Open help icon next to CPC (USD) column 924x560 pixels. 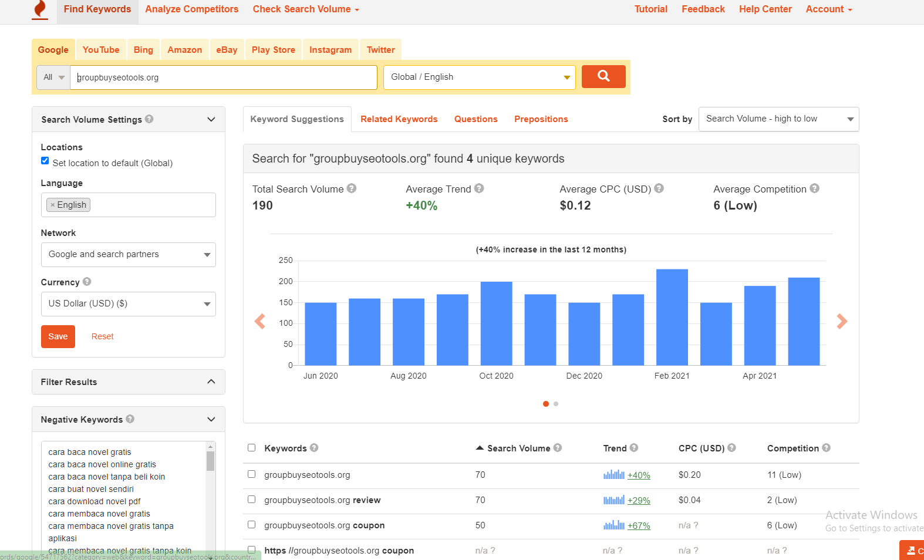(731, 447)
